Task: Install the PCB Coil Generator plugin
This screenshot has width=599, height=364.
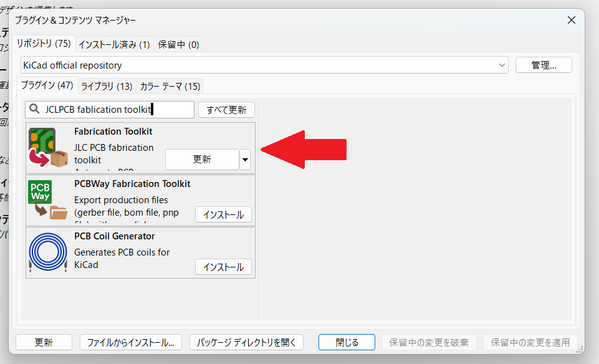Action: click(224, 267)
